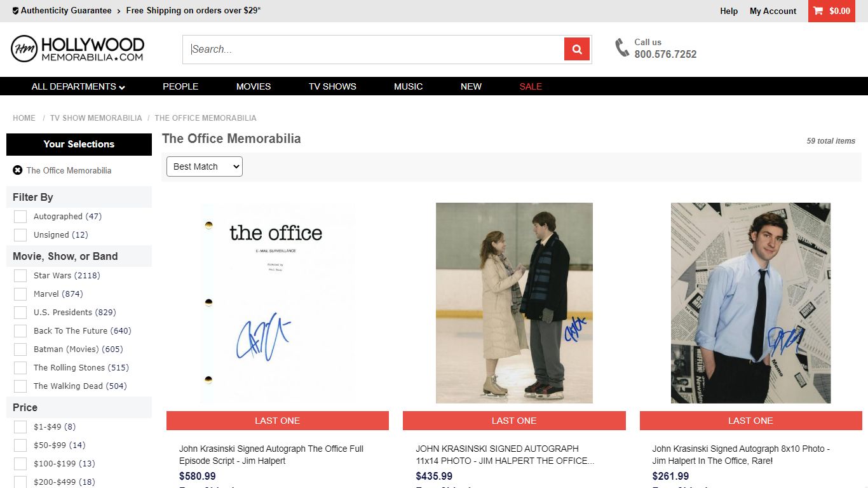Click the 800.576.7252 phone number
The width and height of the screenshot is (868, 488).
(665, 55)
